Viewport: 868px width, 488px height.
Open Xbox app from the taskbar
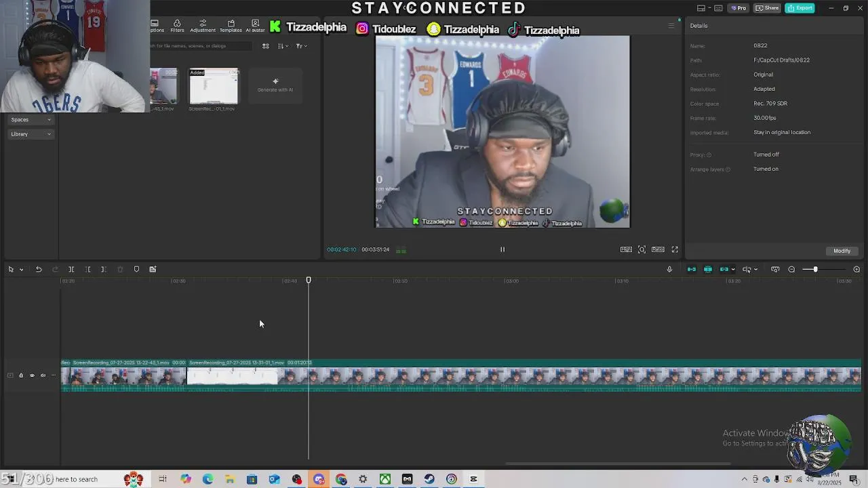(x=384, y=479)
